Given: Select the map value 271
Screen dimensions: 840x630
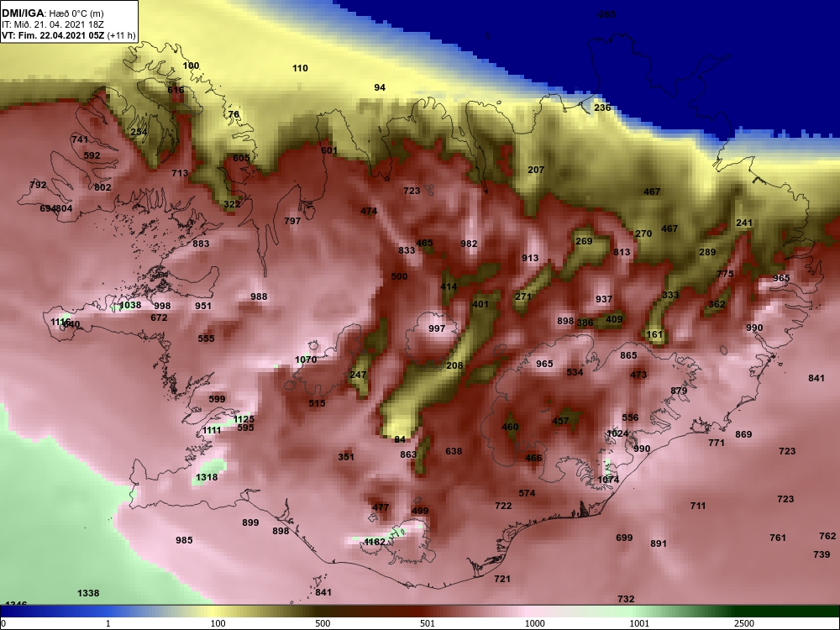Looking at the screenshot, I should pos(523,297).
